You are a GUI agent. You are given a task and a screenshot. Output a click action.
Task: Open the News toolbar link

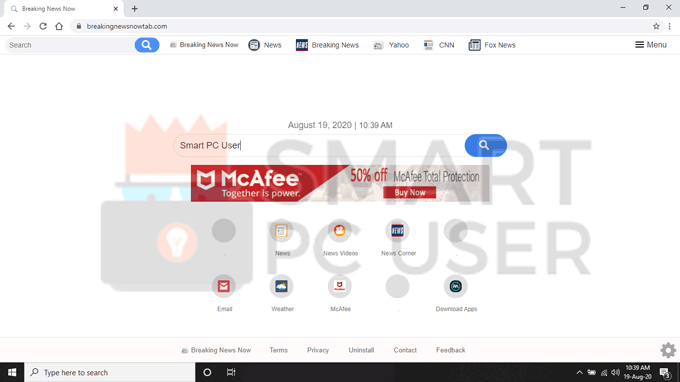pyautogui.click(x=265, y=45)
